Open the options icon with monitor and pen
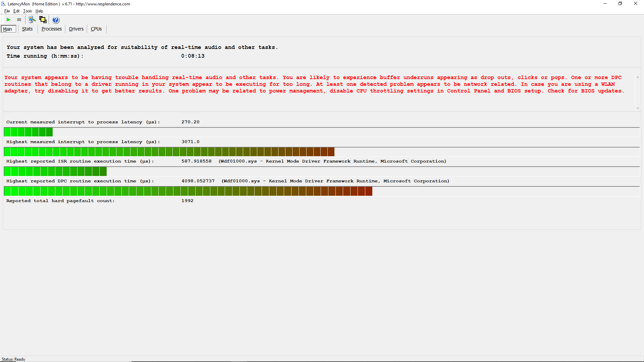 click(x=32, y=20)
